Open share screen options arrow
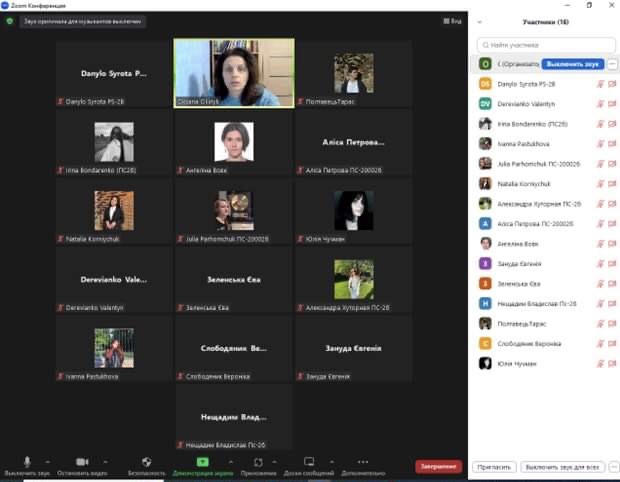 tap(231, 461)
